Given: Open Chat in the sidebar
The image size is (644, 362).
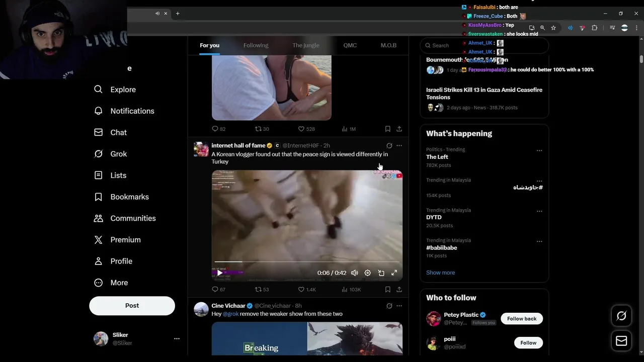Looking at the screenshot, I should tap(111, 133).
